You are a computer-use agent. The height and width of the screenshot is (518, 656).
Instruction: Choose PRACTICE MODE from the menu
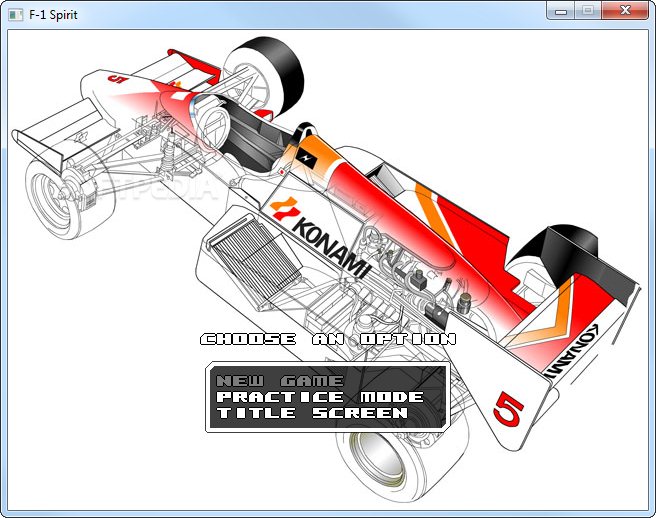point(320,397)
